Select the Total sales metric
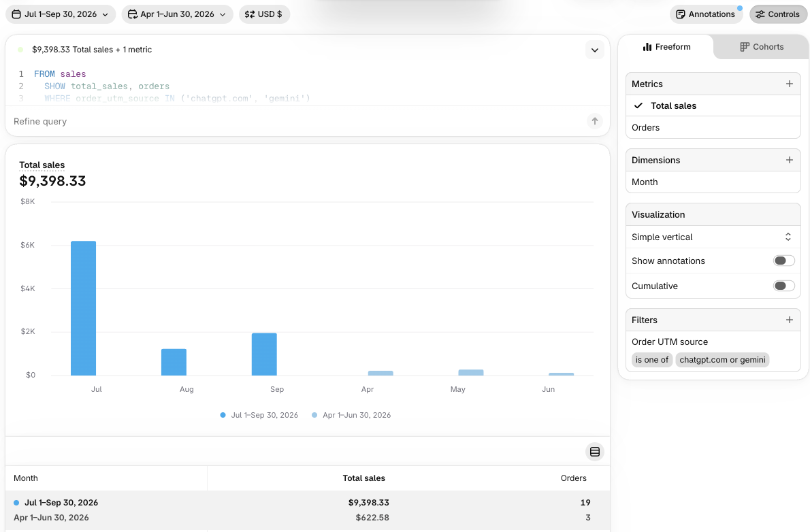The height and width of the screenshot is (532, 810). [x=713, y=106]
